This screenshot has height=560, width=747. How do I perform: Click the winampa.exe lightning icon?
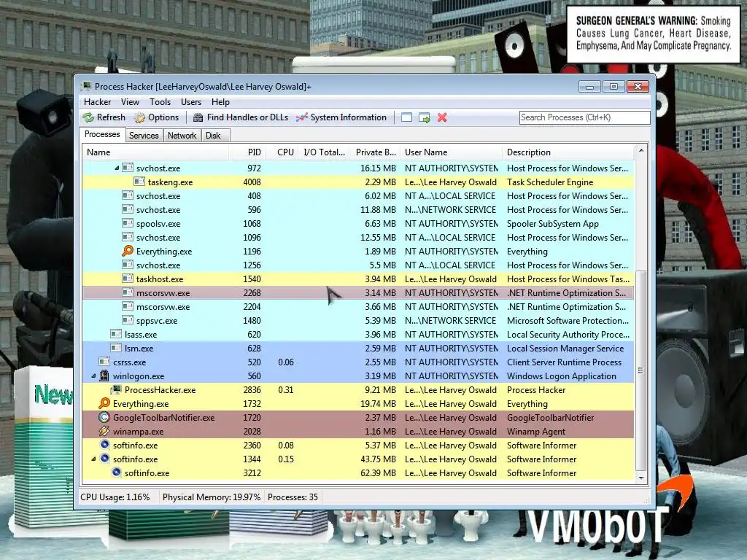click(104, 431)
